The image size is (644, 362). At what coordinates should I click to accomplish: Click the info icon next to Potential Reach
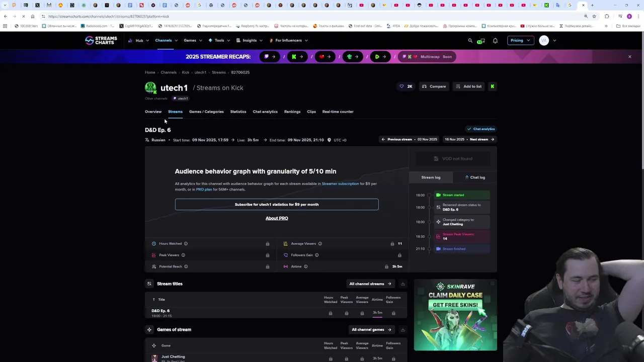(x=186, y=266)
